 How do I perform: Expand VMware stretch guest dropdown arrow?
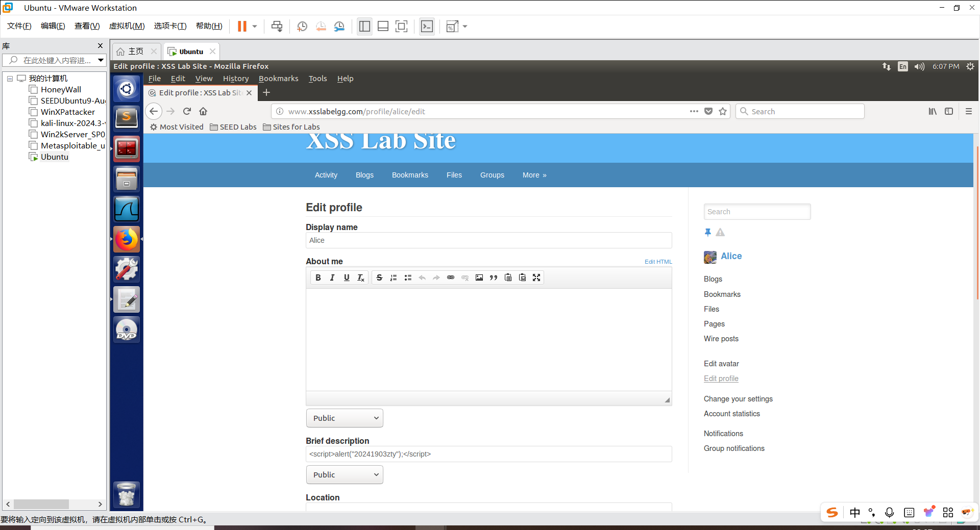point(465,27)
